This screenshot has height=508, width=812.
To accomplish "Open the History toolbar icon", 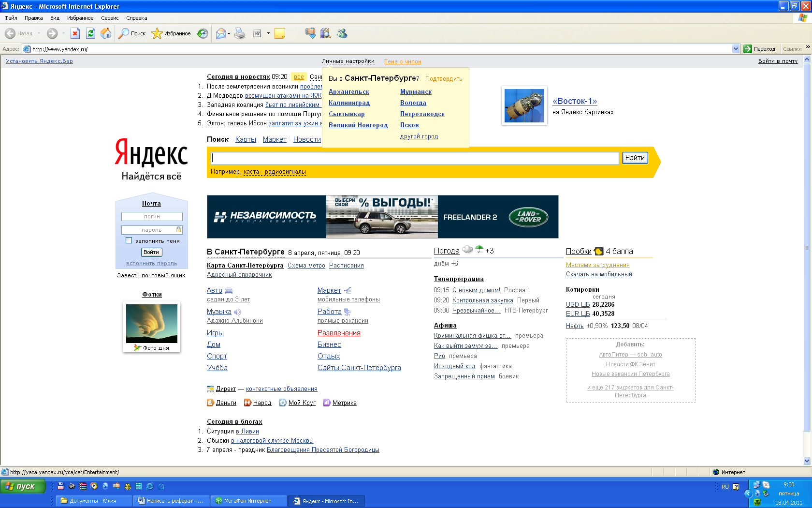I will (203, 33).
